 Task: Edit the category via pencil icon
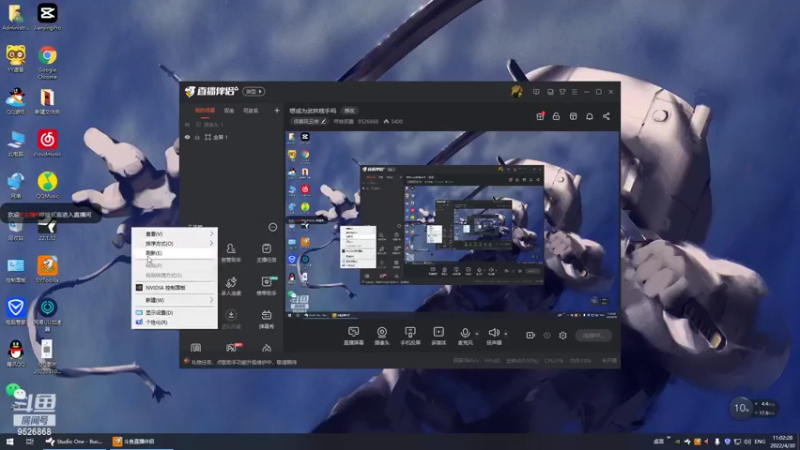point(323,121)
